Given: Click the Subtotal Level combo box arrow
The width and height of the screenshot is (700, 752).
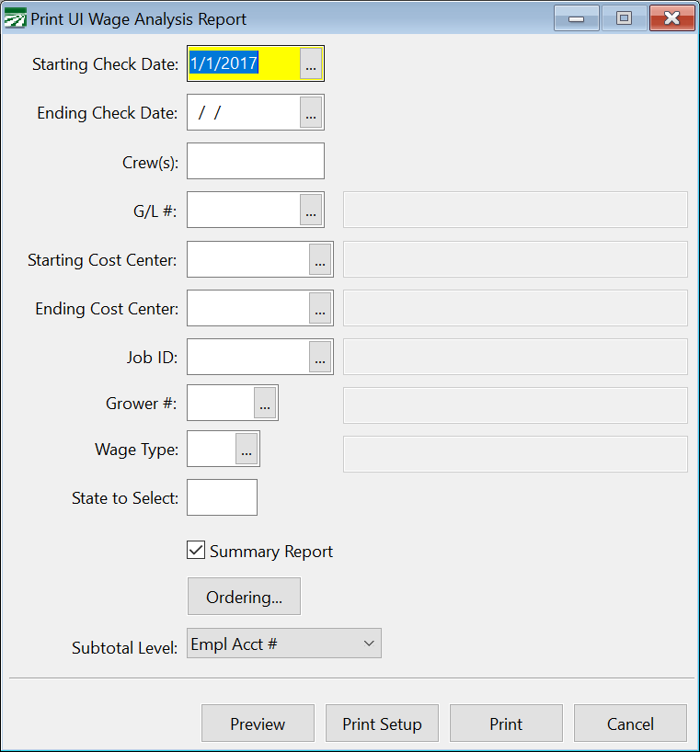Looking at the screenshot, I should pyautogui.click(x=367, y=643).
